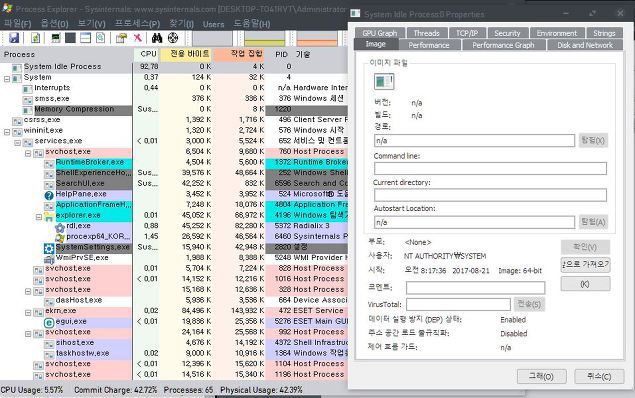Click the CPU column header
Image resolution: width=635 pixels, height=398 pixels.
147,54
